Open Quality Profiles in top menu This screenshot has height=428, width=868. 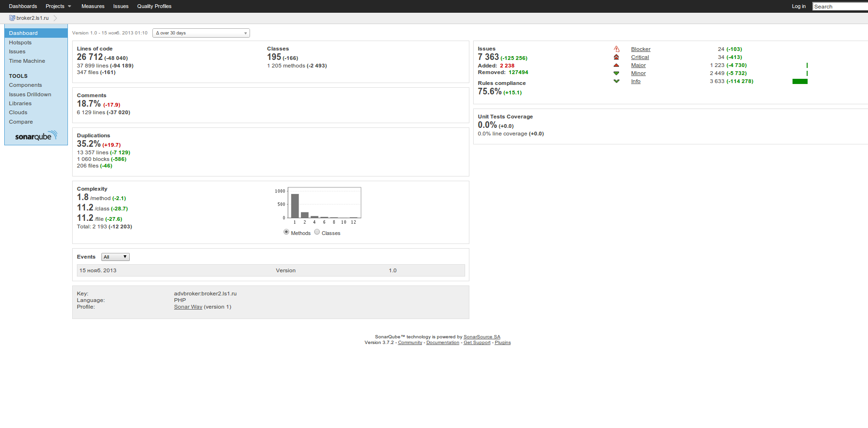(x=154, y=6)
